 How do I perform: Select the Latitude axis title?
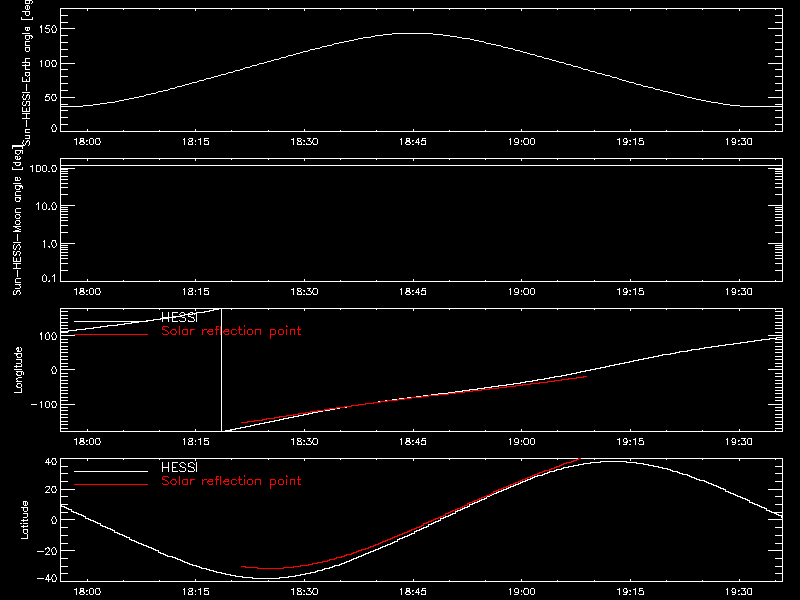point(24,520)
